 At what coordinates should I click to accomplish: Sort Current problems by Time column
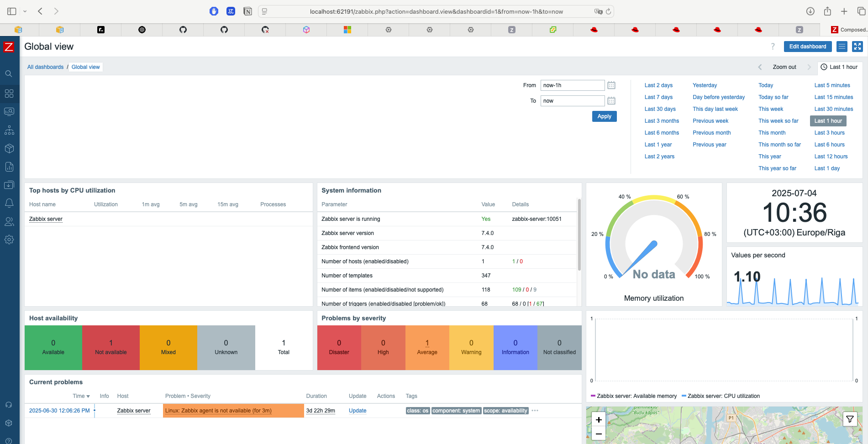click(x=81, y=396)
